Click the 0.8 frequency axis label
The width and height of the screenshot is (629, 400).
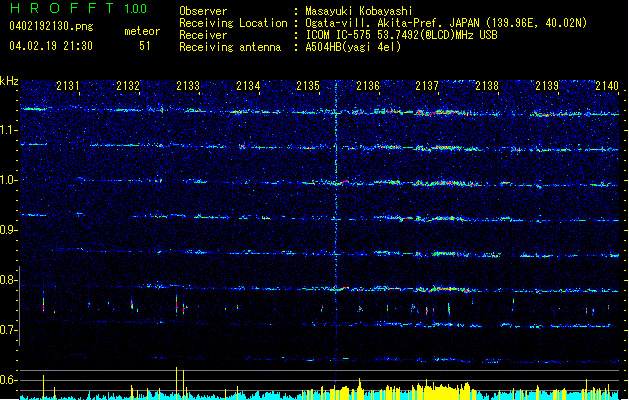(x=8, y=280)
